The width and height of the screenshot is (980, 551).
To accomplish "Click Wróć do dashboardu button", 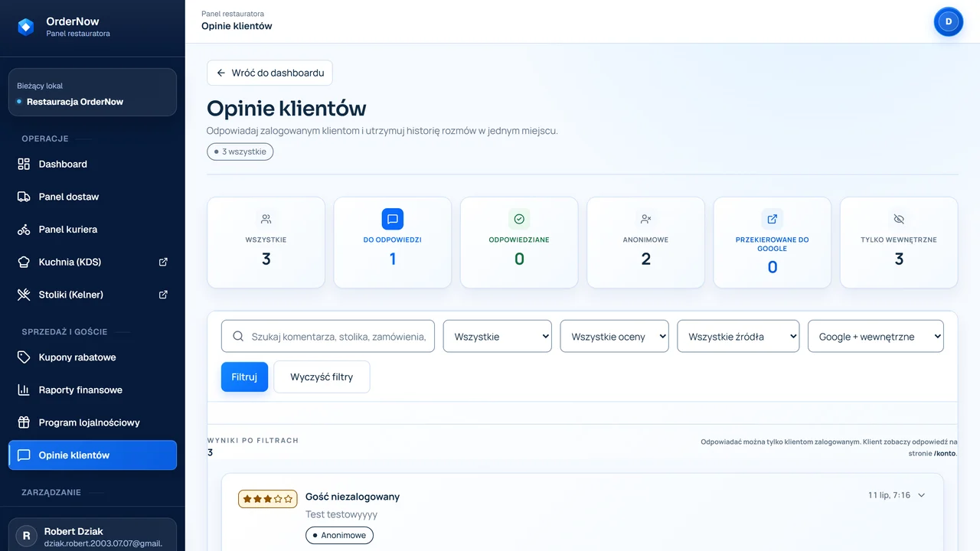I will 269,73.
